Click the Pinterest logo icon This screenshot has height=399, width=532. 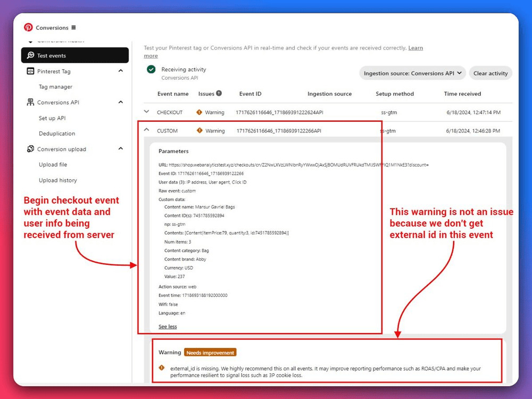[28, 28]
